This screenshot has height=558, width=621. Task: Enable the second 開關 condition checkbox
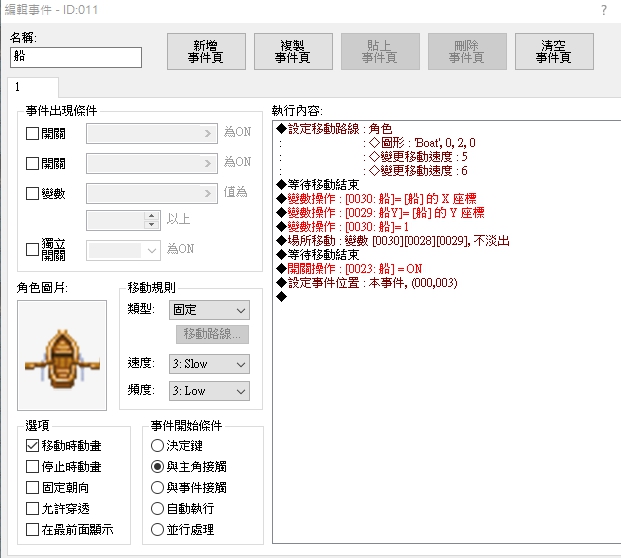pyautogui.click(x=32, y=163)
